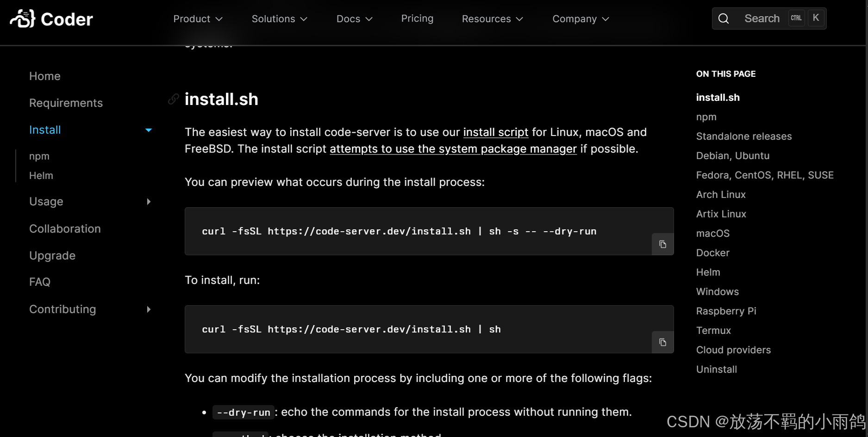Jump to npm in On This Page

pos(706,117)
